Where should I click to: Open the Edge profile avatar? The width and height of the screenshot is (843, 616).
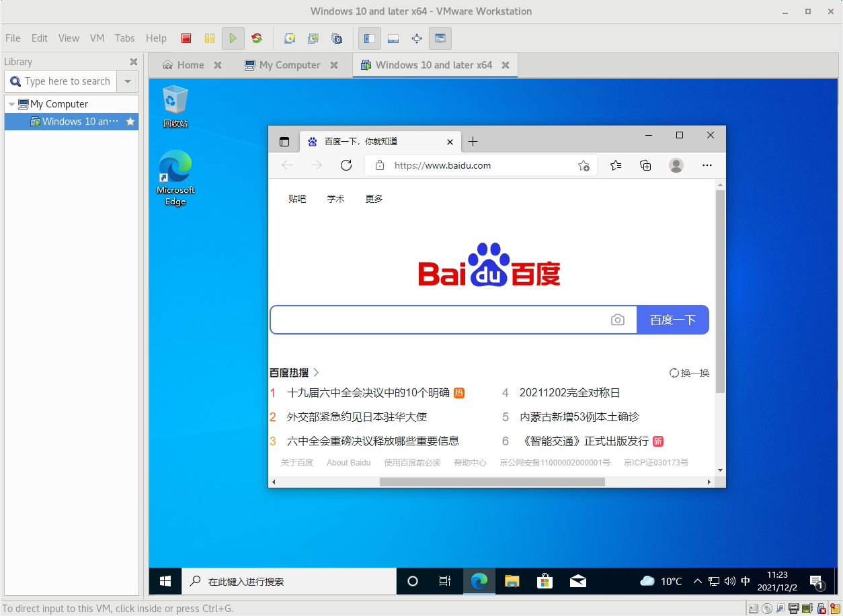click(676, 165)
